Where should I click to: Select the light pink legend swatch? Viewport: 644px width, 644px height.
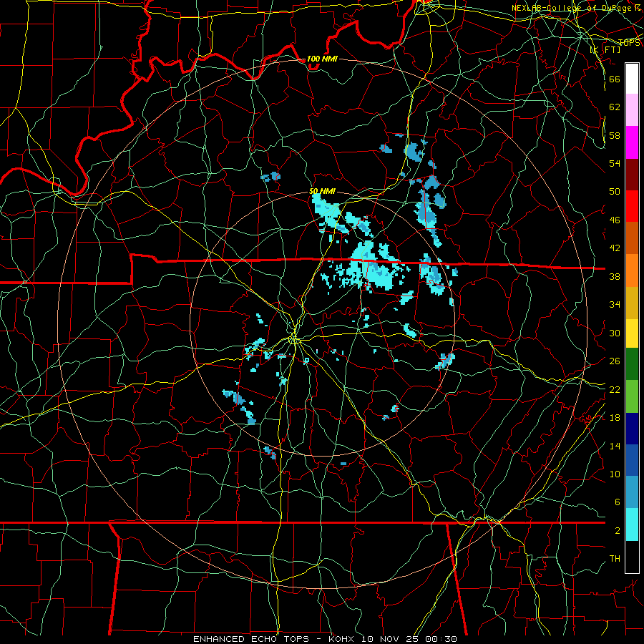coord(632,109)
